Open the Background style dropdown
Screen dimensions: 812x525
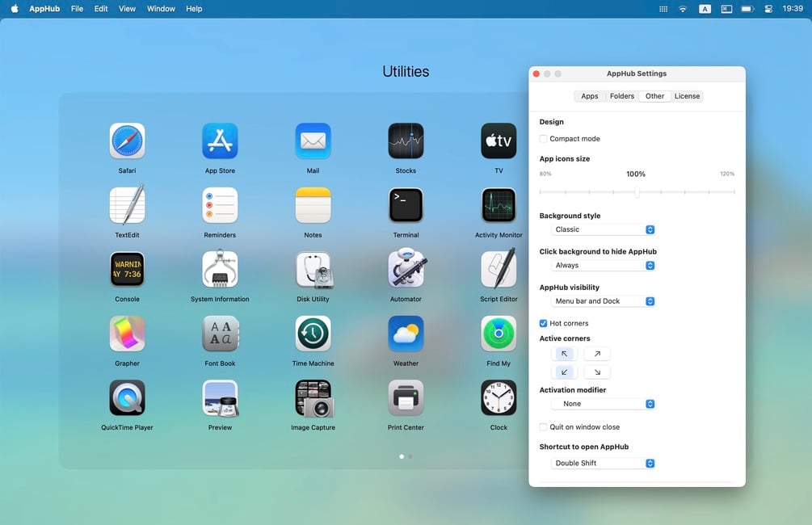603,229
